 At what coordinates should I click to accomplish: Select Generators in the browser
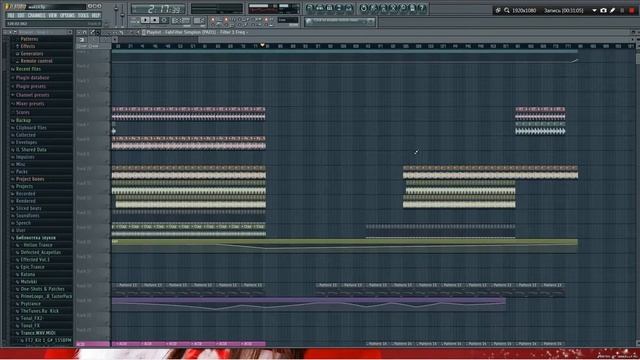click(32, 53)
